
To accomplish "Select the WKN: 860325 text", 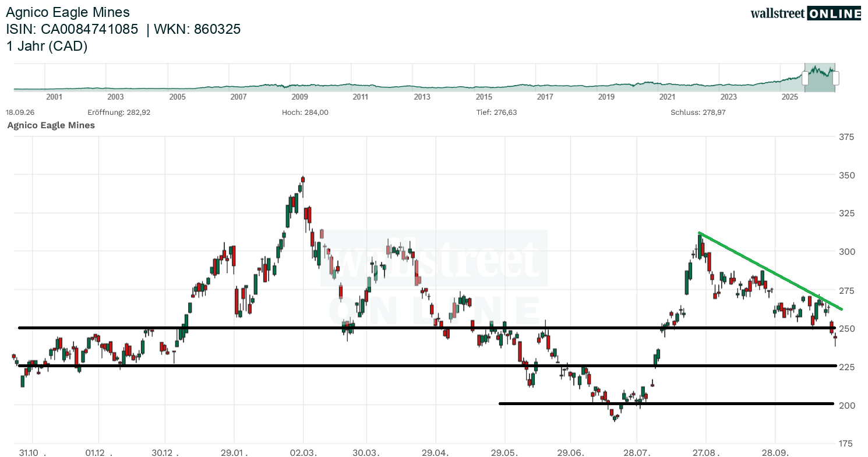I will pos(197,29).
